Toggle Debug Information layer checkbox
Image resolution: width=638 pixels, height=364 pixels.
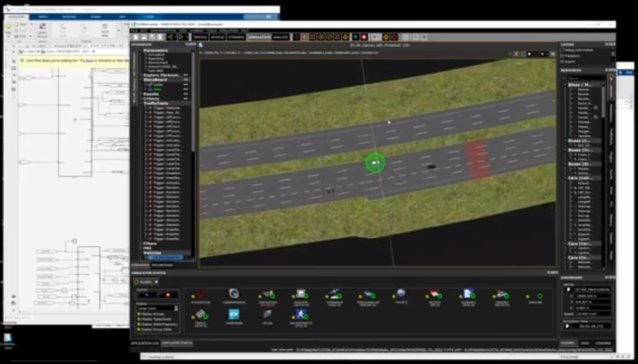(562, 50)
